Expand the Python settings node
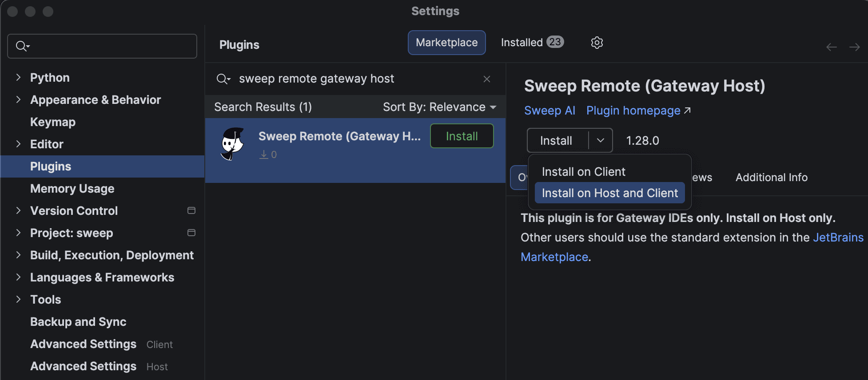868x380 pixels. point(18,77)
